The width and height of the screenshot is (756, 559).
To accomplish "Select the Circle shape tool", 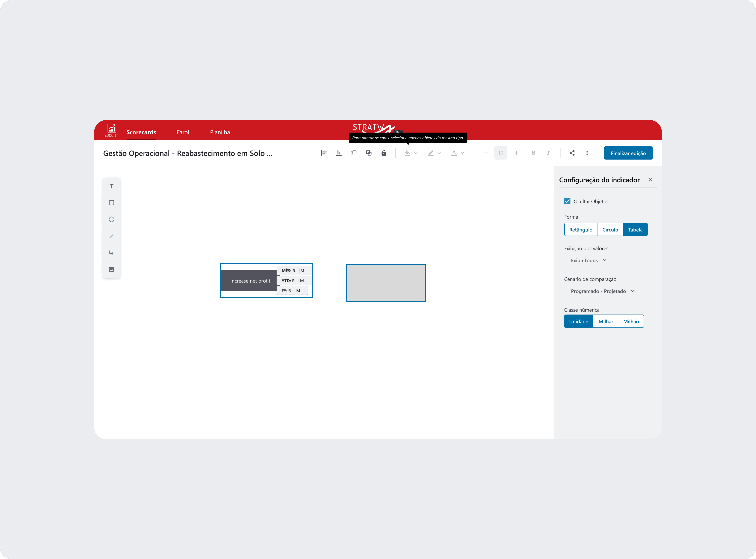I will (x=111, y=219).
